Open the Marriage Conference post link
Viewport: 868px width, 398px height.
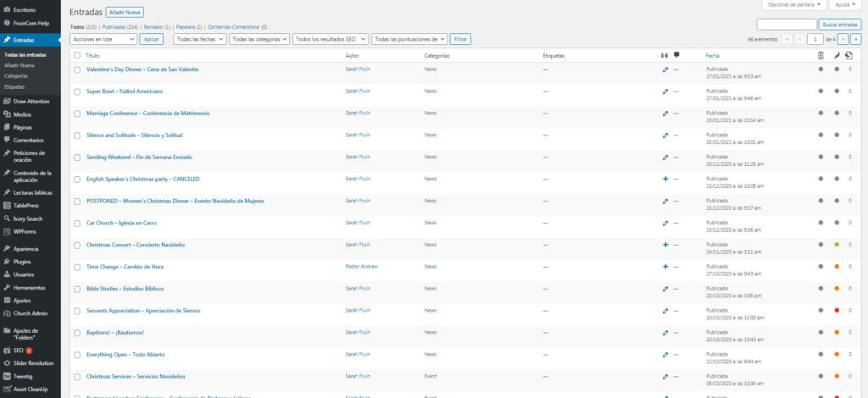(x=147, y=113)
